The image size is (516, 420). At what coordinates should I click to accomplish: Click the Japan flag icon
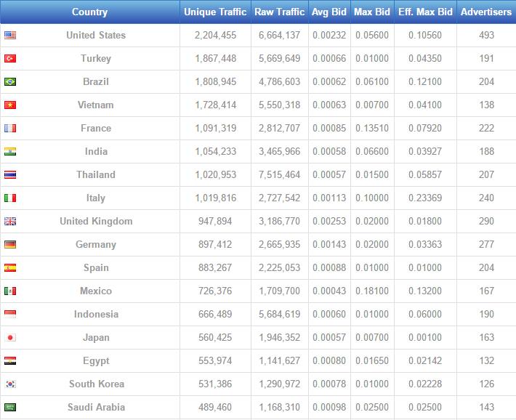[10, 337]
